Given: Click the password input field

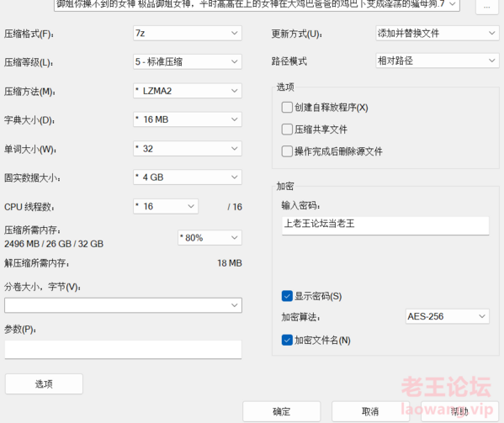Looking at the screenshot, I should pos(385,225).
